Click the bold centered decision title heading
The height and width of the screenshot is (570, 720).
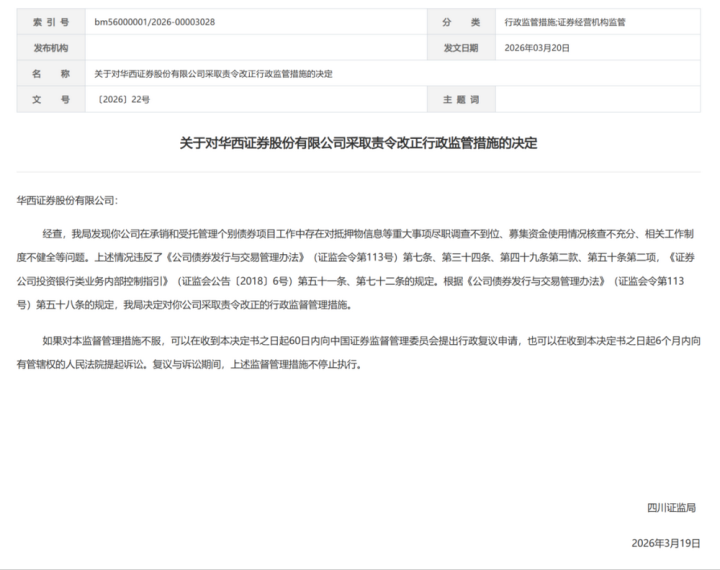(x=358, y=143)
